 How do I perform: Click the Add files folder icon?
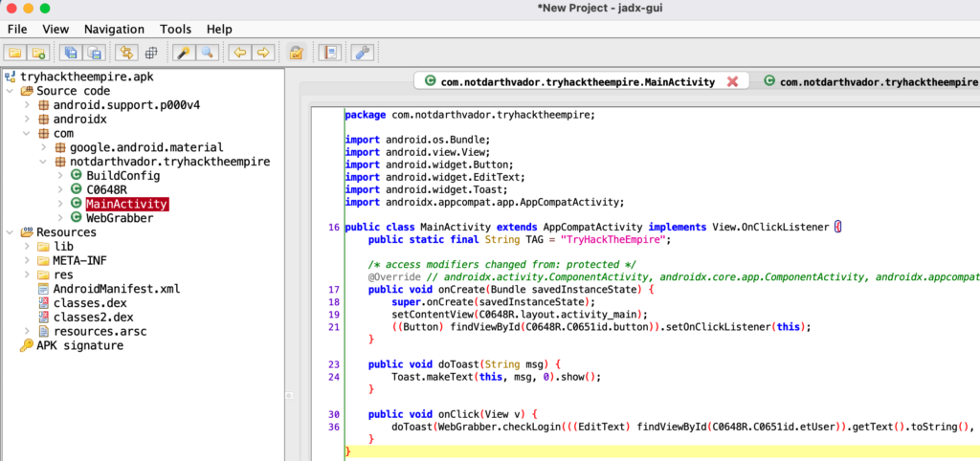[38, 53]
